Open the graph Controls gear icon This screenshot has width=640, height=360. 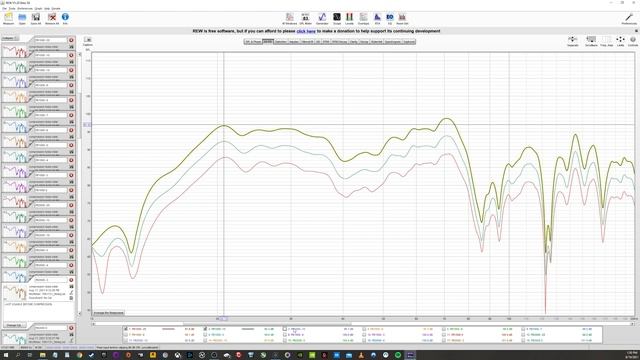[x=633, y=41]
